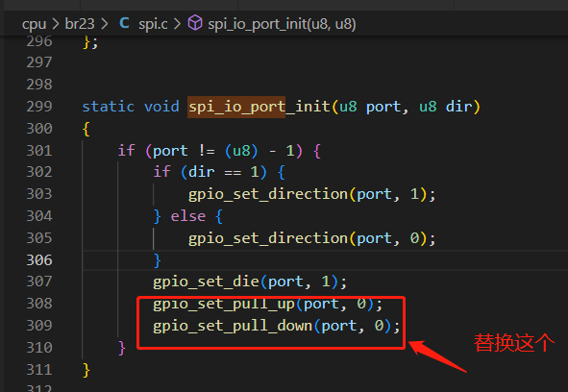Click gpio_set_die(port, 1) call
Viewport: 568px width, 392px height.
(250, 282)
